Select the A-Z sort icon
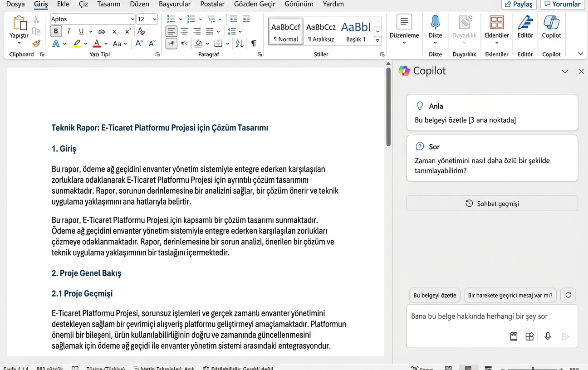Image resolution: width=588 pixels, height=370 pixels. pyautogui.click(x=239, y=44)
